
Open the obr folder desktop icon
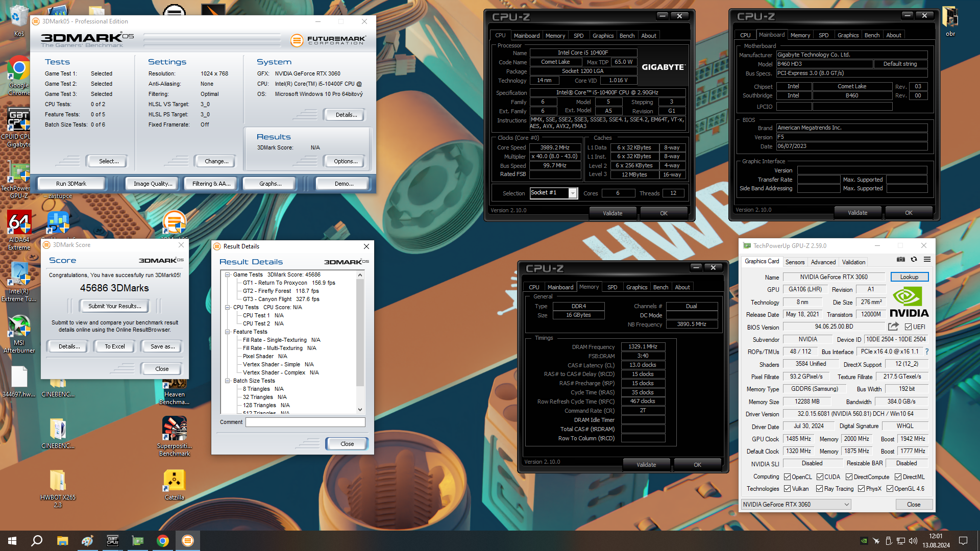(950, 21)
